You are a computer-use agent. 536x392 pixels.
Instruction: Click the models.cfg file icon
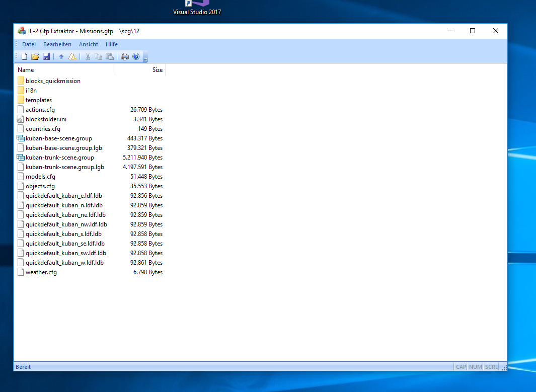coord(21,176)
